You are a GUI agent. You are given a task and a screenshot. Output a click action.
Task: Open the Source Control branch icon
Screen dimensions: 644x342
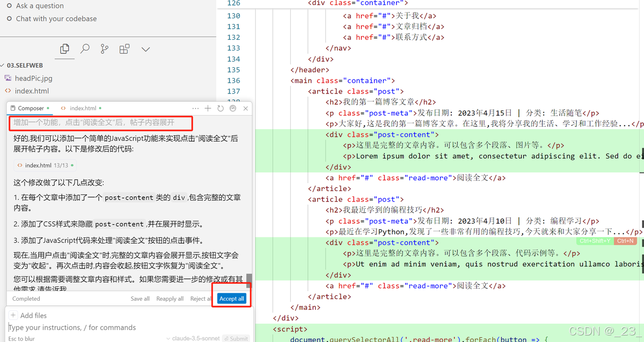click(x=104, y=49)
